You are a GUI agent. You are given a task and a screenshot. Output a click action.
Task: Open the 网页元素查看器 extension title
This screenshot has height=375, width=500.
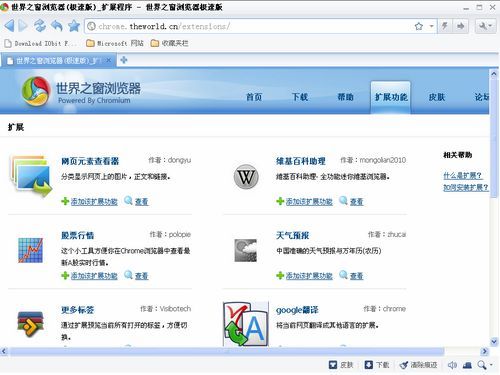click(x=90, y=161)
